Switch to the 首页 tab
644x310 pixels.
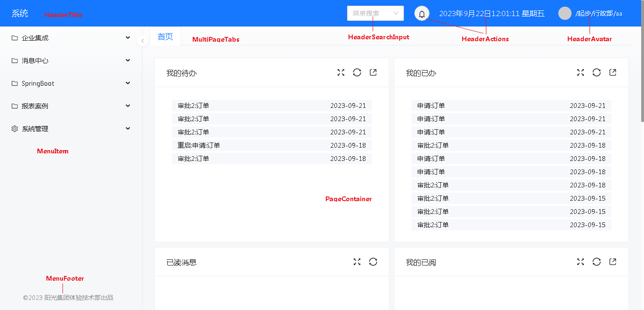(165, 37)
